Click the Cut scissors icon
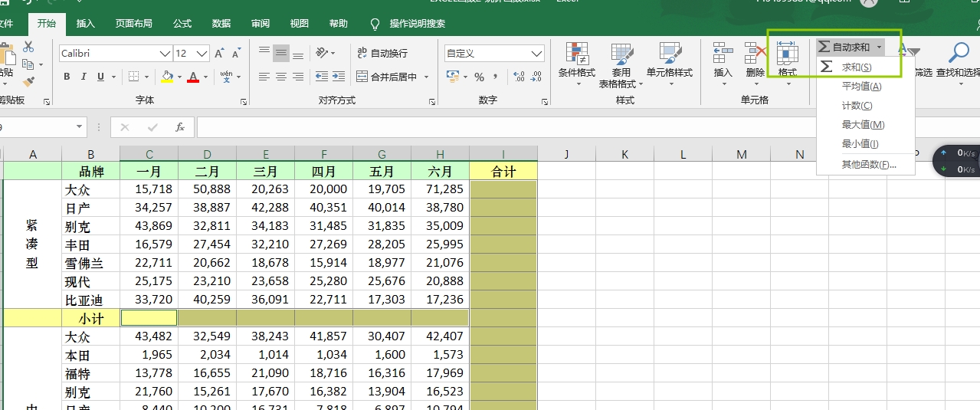The height and width of the screenshot is (410, 980). (28, 47)
